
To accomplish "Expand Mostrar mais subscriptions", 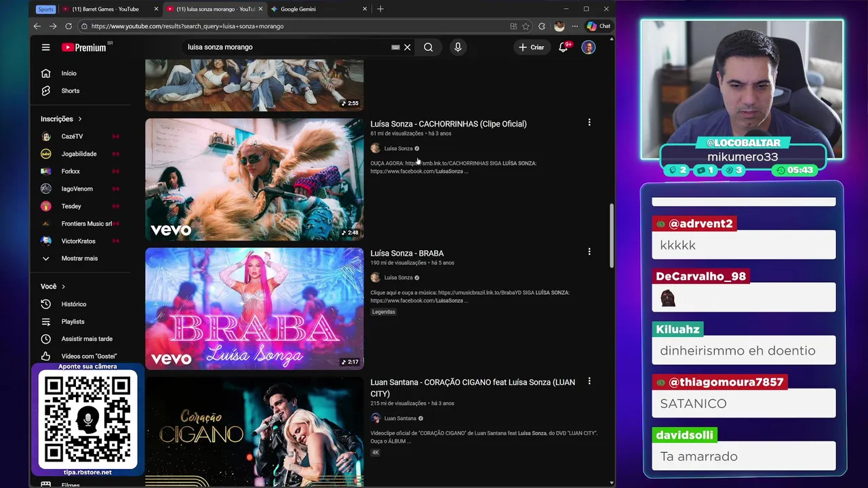I will pos(81,258).
